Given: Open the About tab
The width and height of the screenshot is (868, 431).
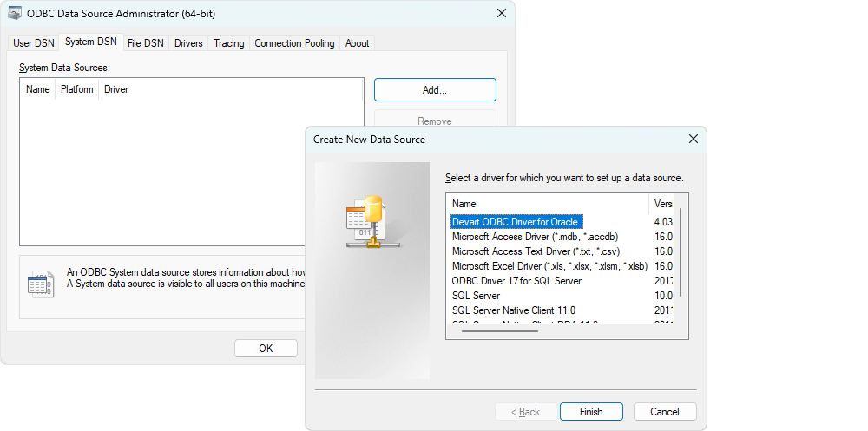Looking at the screenshot, I should (x=357, y=43).
